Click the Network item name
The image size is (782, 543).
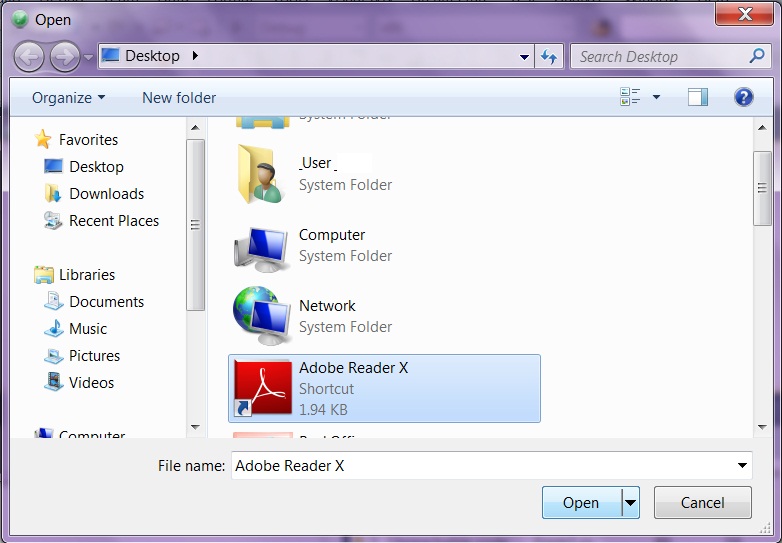click(327, 306)
